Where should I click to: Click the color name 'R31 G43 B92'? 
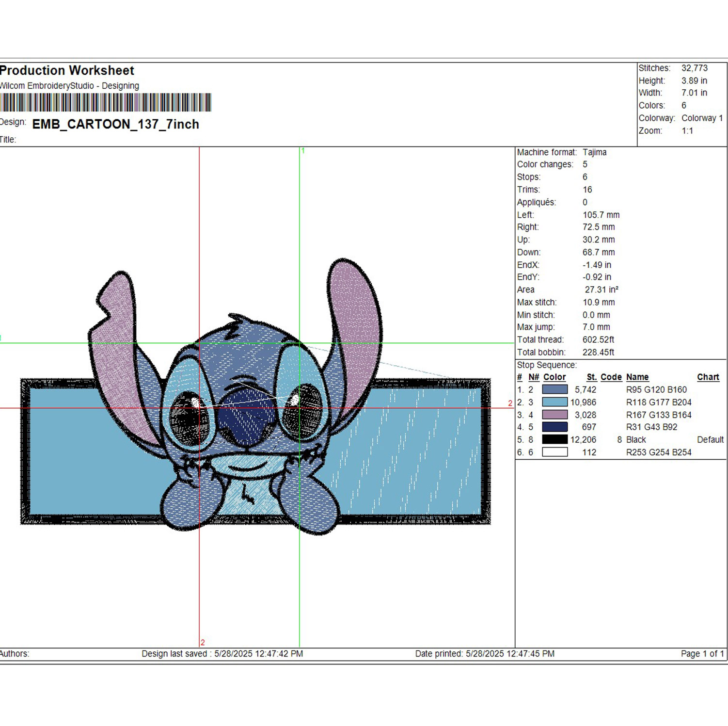pos(651,427)
